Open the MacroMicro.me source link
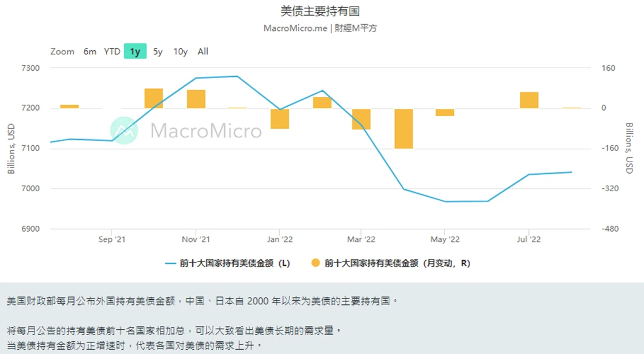644x354 pixels. pos(295,28)
